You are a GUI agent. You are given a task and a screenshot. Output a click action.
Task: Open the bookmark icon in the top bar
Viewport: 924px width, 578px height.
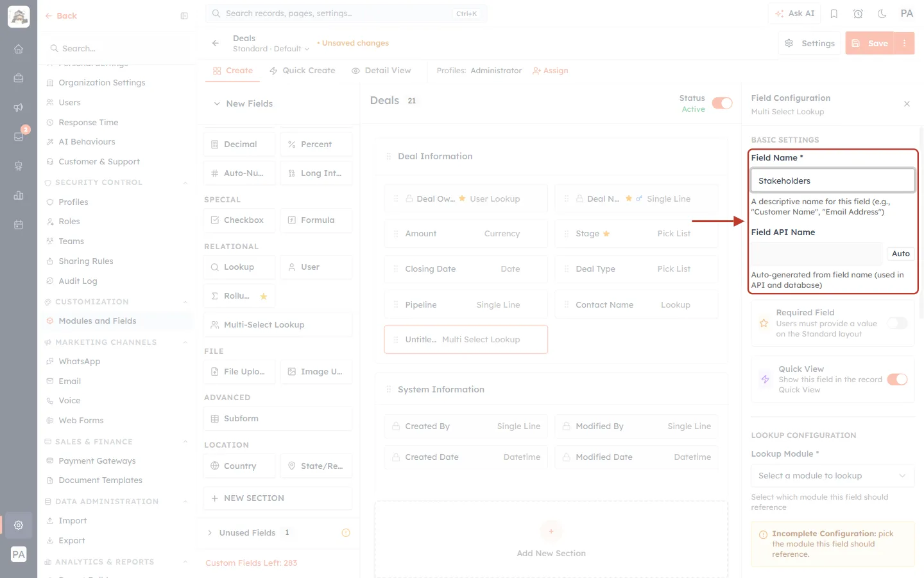pos(834,13)
